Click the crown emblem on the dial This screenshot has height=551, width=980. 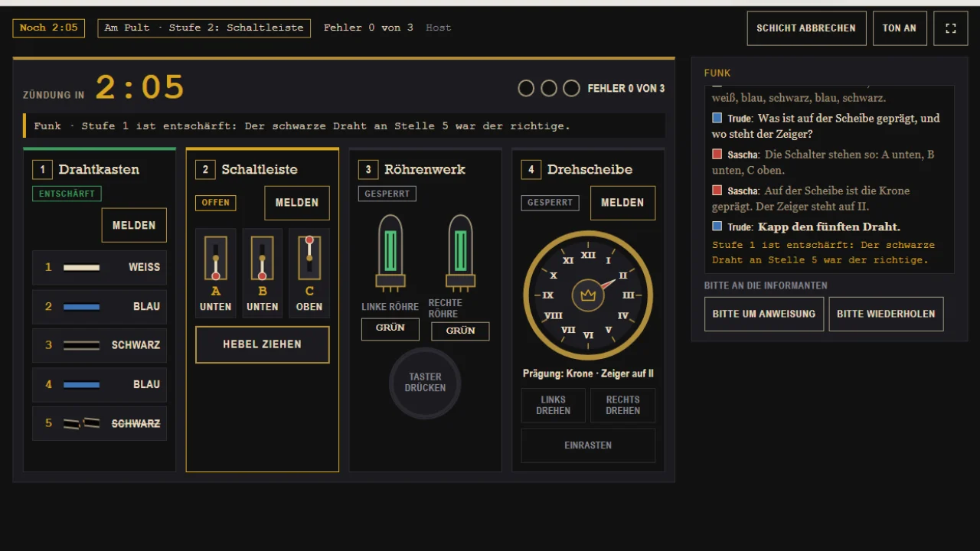pyautogui.click(x=588, y=295)
